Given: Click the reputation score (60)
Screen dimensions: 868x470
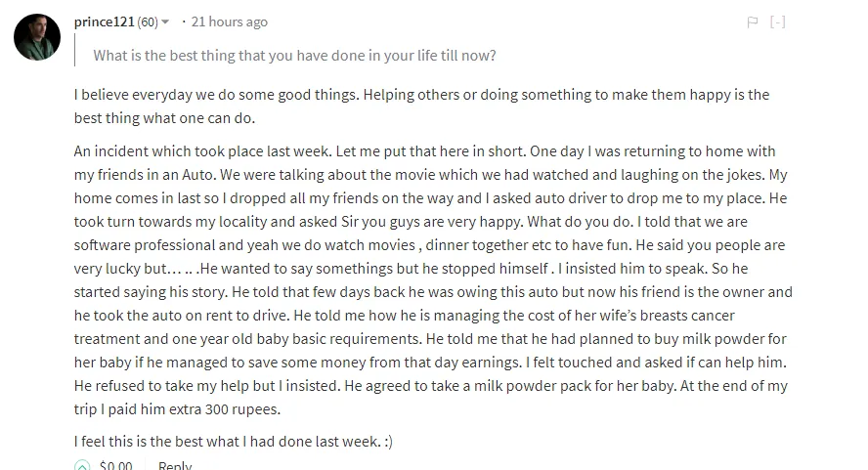Looking at the screenshot, I should tap(148, 22).
